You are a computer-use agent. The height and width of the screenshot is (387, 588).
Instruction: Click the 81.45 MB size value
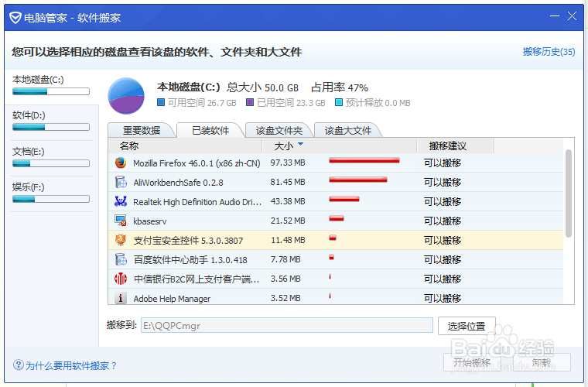point(288,182)
